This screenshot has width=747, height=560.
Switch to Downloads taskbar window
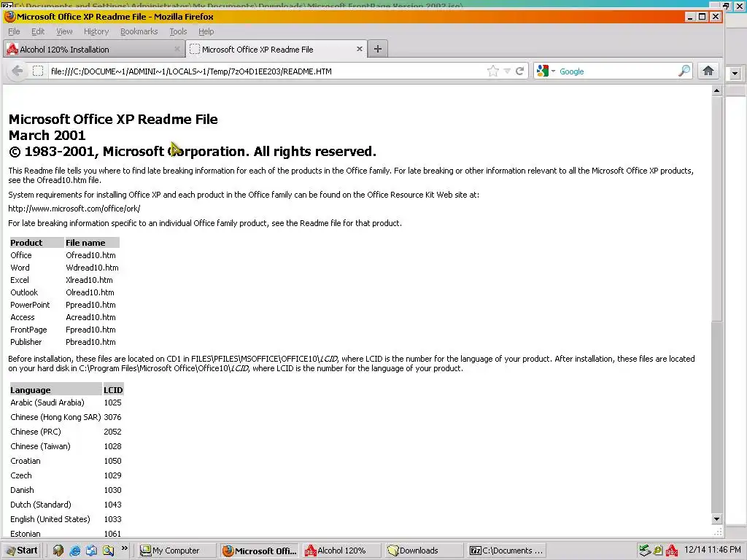(x=424, y=551)
